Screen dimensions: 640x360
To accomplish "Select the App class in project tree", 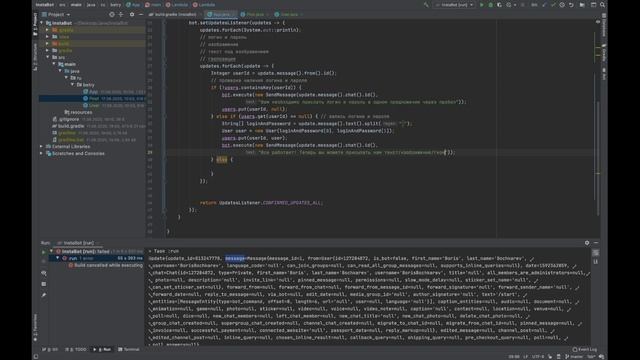I will (93, 92).
